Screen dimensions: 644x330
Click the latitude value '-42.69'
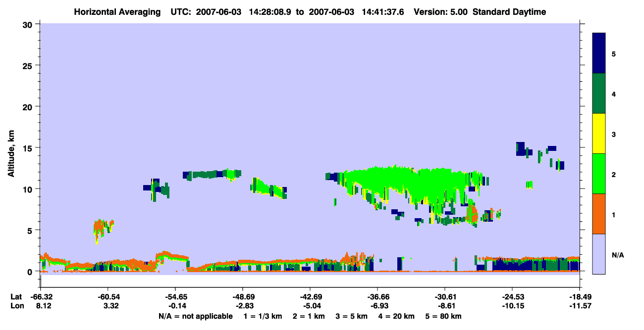pyautogui.click(x=310, y=297)
